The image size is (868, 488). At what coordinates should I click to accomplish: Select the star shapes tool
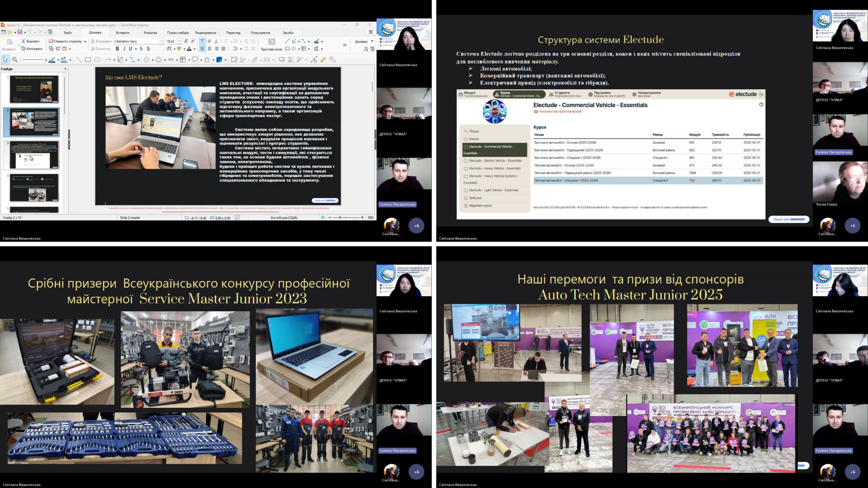point(207,60)
